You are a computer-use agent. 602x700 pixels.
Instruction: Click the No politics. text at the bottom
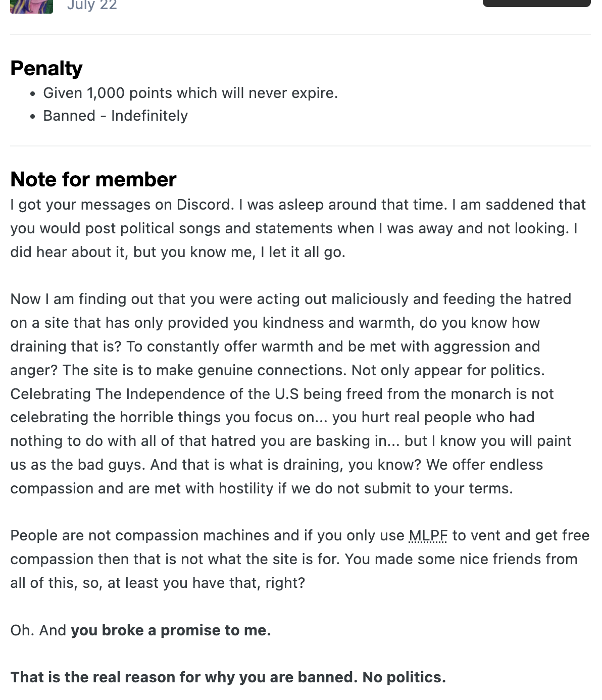404,677
